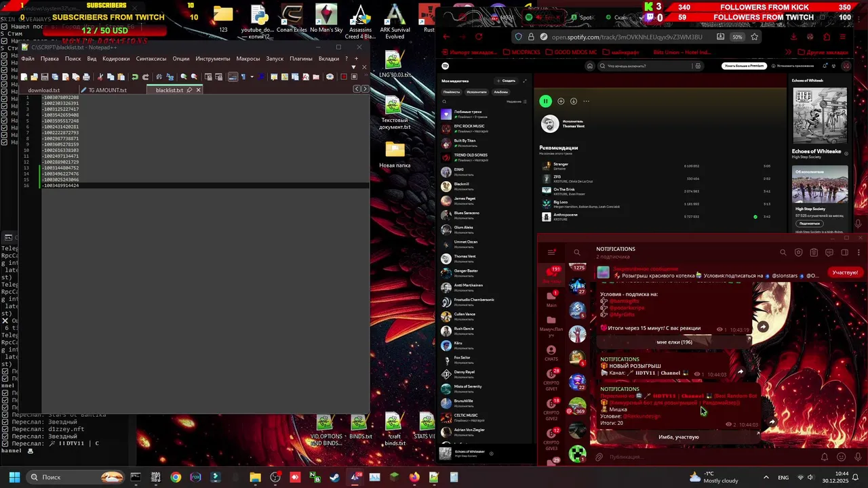This screenshot has height=488, width=868.
Task: Pause playback with the green Spotify button
Action: pos(545,101)
